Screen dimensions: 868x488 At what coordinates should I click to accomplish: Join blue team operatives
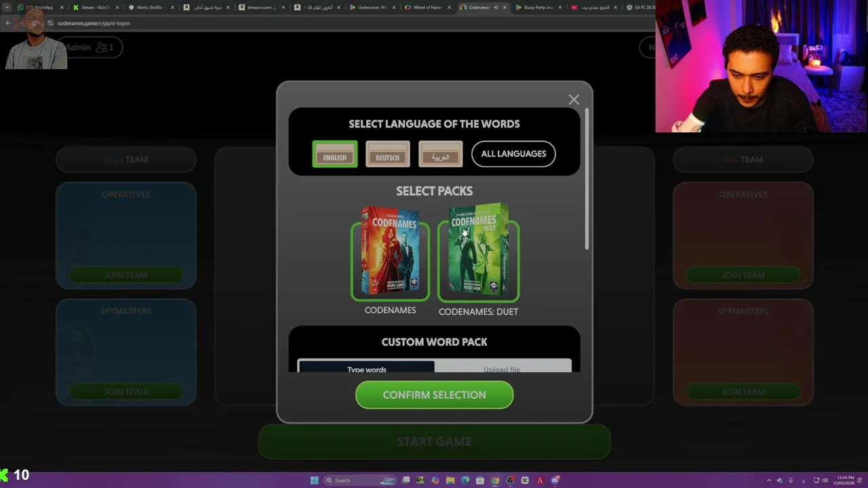tap(125, 275)
